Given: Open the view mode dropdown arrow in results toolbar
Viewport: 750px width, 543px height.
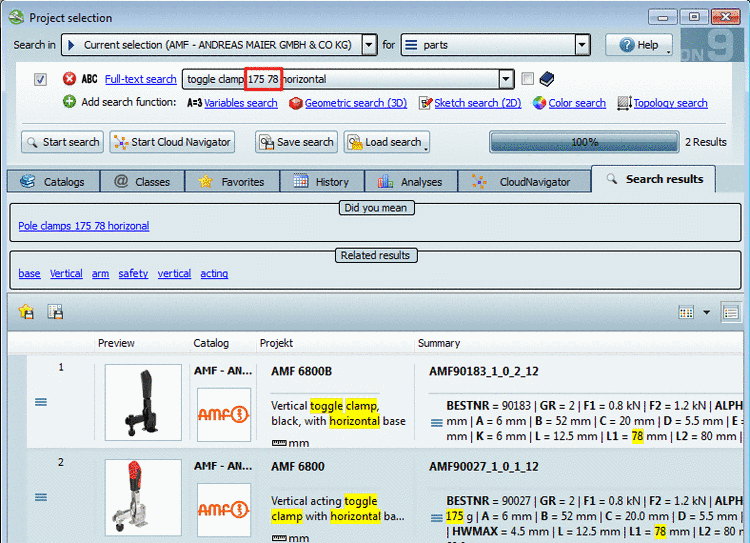Looking at the screenshot, I should (706, 312).
